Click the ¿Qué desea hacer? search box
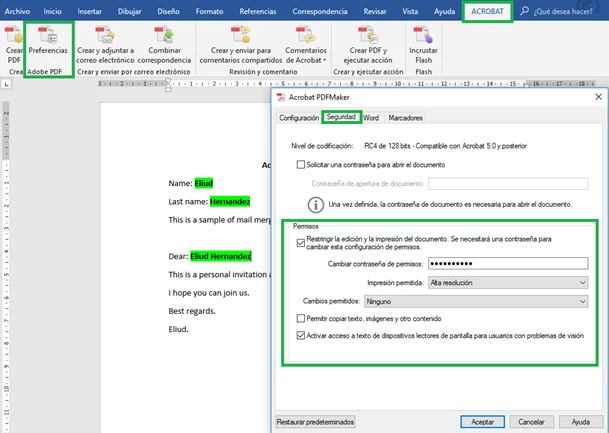This screenshot has height=433, width=609. tap(563, 11)
